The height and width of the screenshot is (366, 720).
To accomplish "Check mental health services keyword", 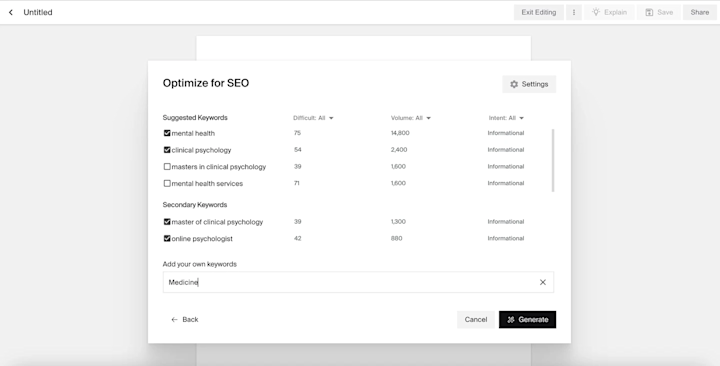I will pyautogui.click(x=167, y=183).
